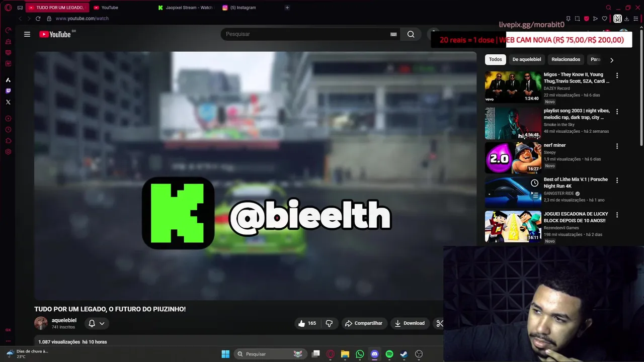Click the pinboard pin icon in toolbar
This screenshot has width=644, height=362.
tap(568, 19)
